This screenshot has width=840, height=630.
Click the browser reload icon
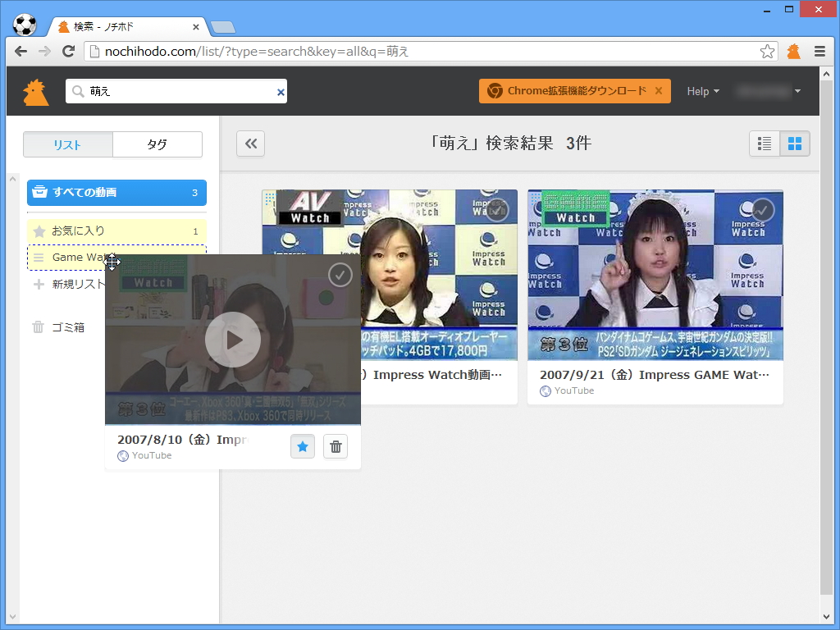69,51
